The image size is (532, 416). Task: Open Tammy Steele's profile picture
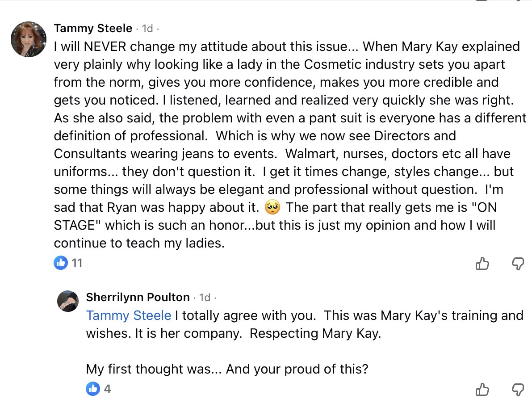29,39
